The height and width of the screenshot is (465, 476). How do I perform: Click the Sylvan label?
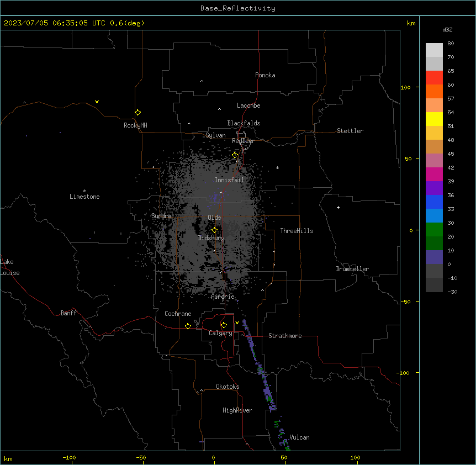(215, 135)
